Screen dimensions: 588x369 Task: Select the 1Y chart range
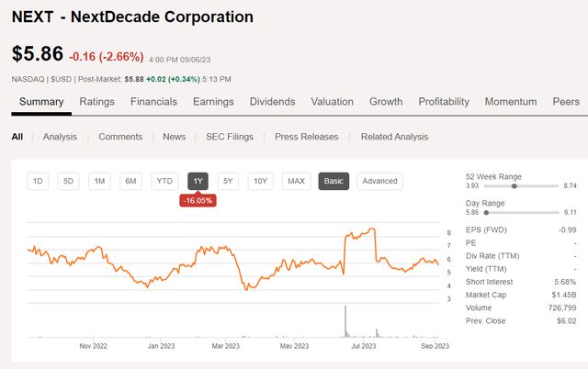pos(198,182)
